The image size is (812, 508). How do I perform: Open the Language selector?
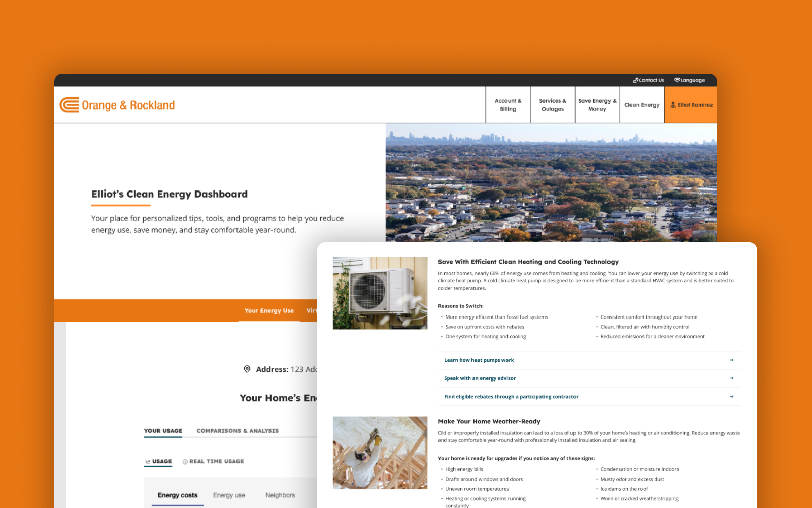point(690,80)
